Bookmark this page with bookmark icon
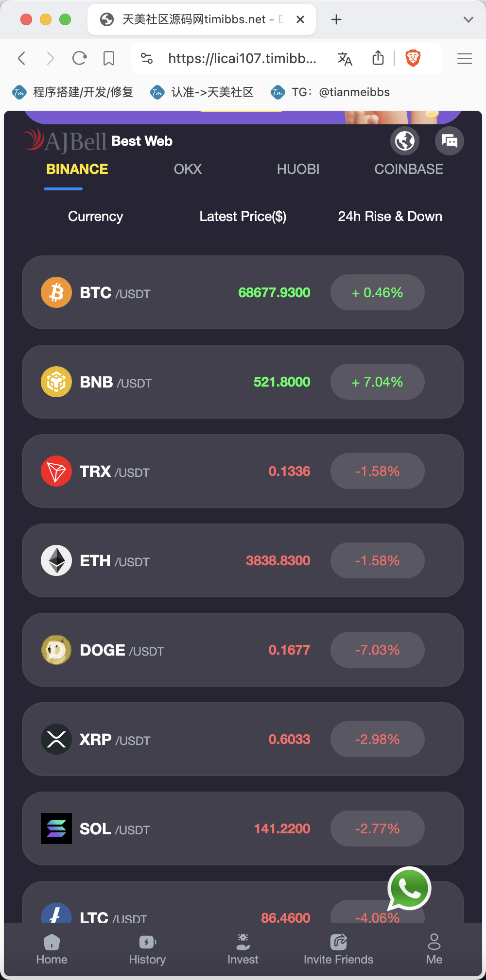Screen dimensions: 486x980 click(109, 59)
